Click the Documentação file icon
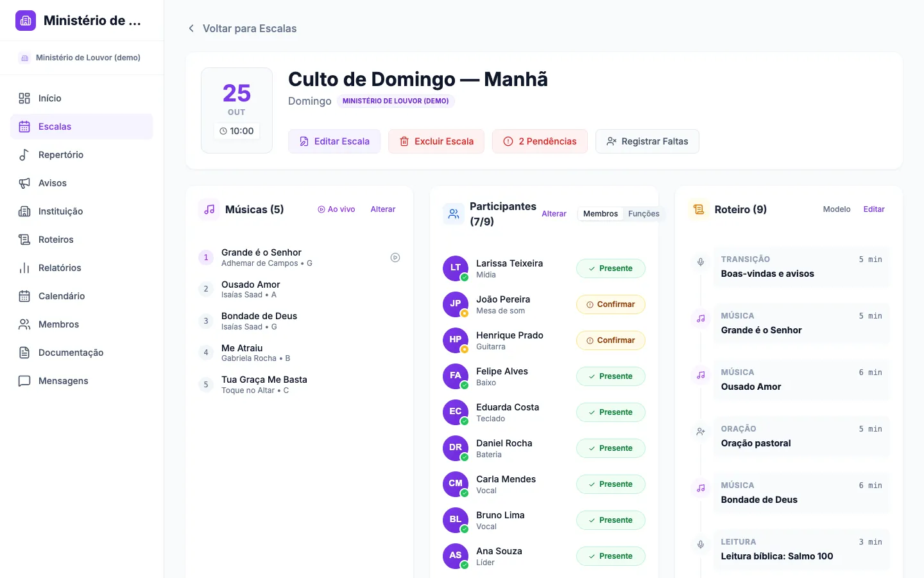The width and height of the screenshot is (924, 578). coord(24,353)
